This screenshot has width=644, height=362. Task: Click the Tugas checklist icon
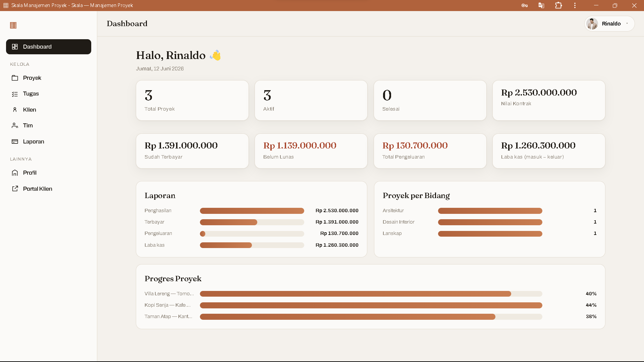coord(15,94)
